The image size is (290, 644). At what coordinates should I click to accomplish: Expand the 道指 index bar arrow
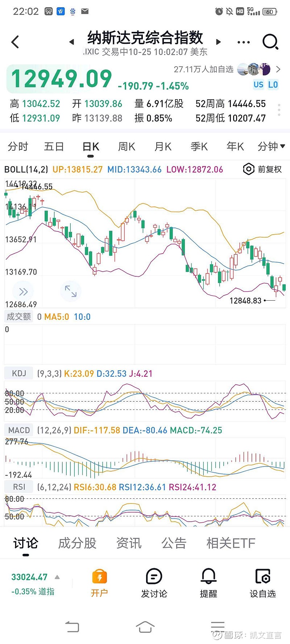(x=57, y=577)
